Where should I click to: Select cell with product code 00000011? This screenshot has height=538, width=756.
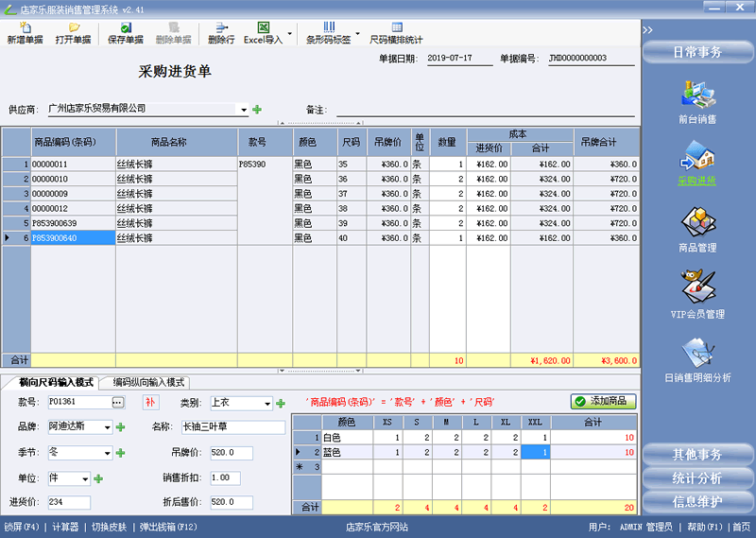coord(74,165)
